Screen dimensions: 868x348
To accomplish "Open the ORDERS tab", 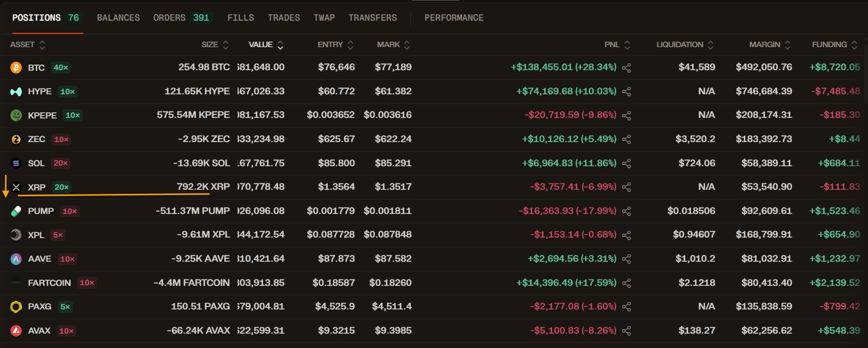I will pyautogui.click(x=183, y=18).
